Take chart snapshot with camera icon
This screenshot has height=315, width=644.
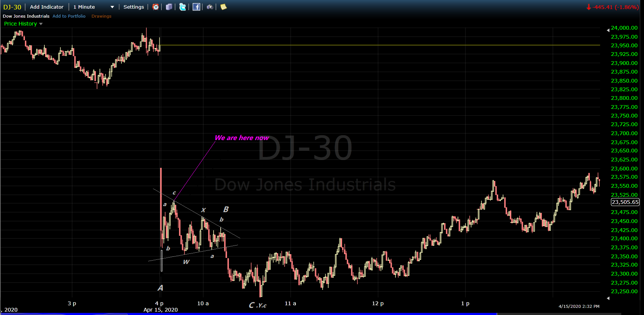click(x=210, y=7)
